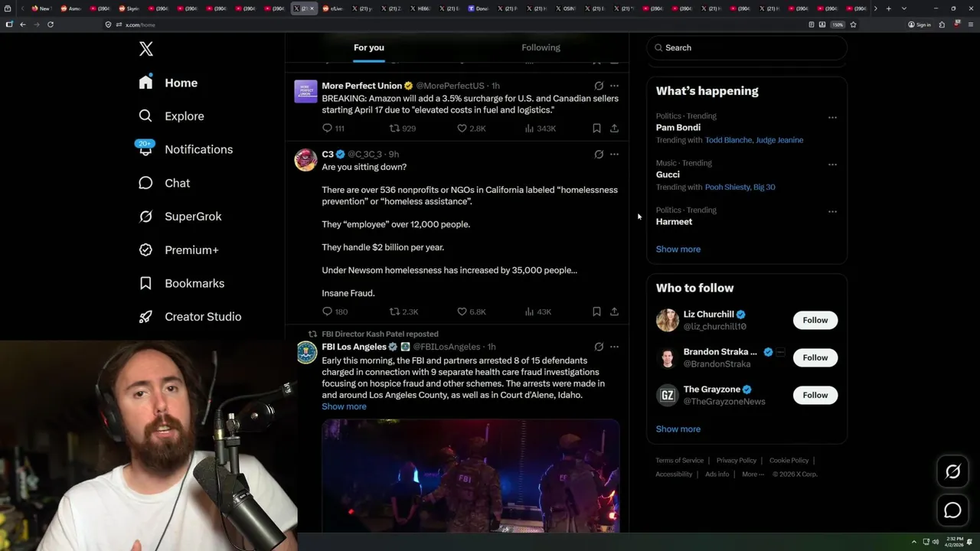980x551 pixels.
Task: Open the Pooh Shiesty trending link
Action: coord(727,187)
